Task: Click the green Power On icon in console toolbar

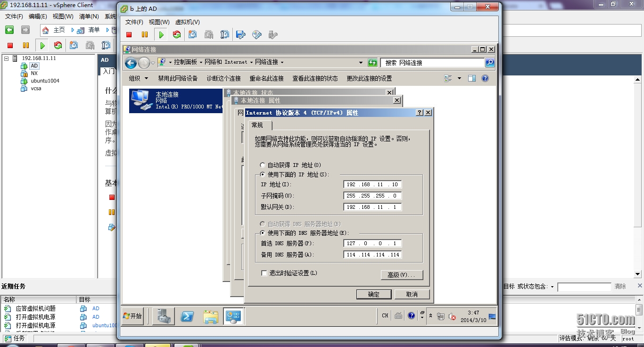Action: (x=161, y=34)
